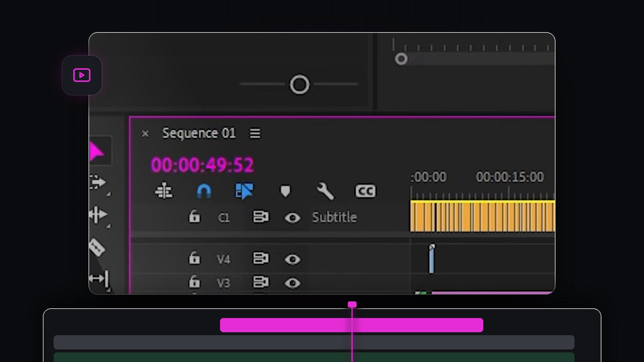Viewport: 644px width, 362px height.
Task: Select the magenta bar in lower timeline
Action: coord(352,325)
